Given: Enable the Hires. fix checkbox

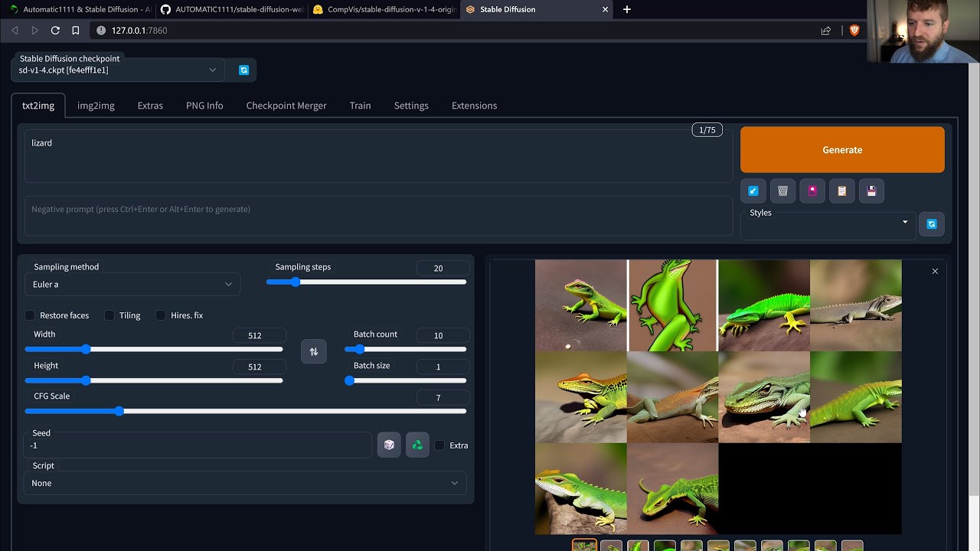Looking at the screenshot, I should 161,315.
